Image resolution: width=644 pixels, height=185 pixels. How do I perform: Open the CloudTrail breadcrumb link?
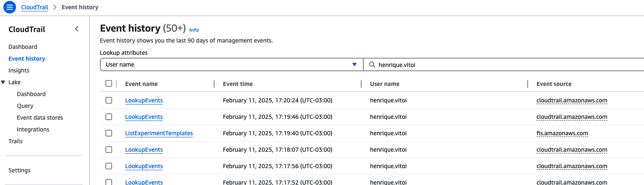[x=35, y=7]
